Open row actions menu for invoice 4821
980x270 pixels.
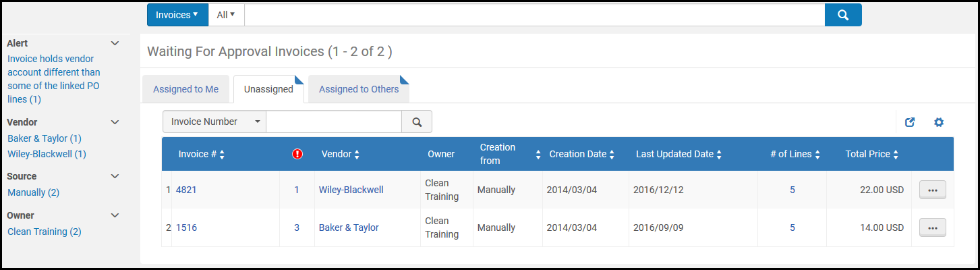click(932, 190)
